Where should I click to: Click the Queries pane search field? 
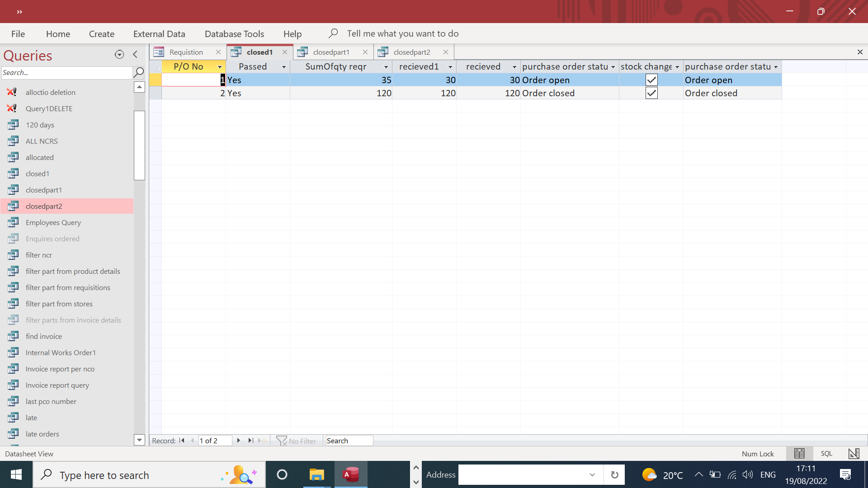tap(67, 72)
